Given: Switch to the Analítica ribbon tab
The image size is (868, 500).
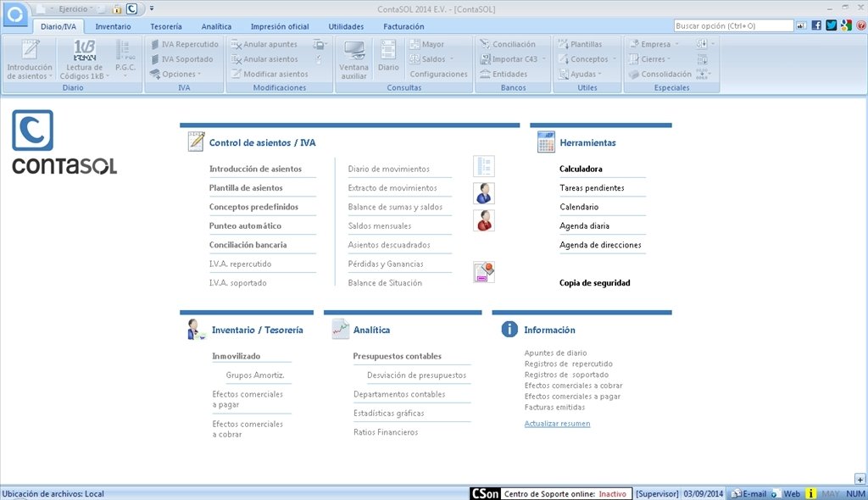Looking at the screenshot, I should coord(216,26).
